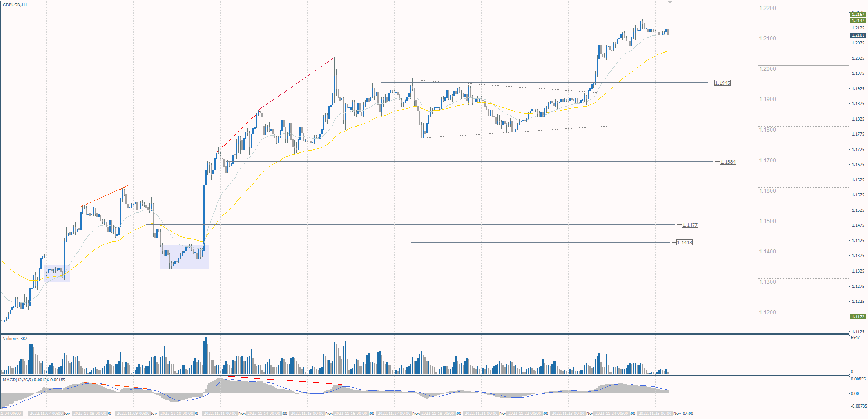
Task: Click the small shaded blue rectangle object
Action: coord(58,273)
